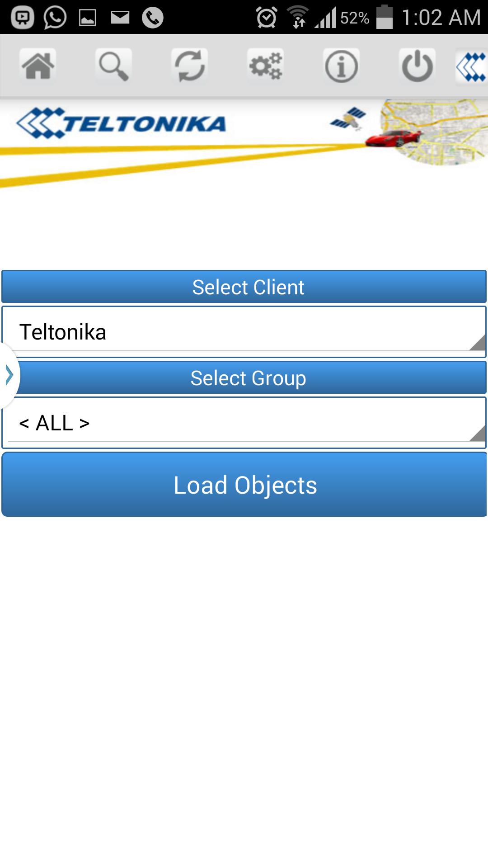488x868 pixels.
Task: Click the Select Group header
Action: point(244,378)
